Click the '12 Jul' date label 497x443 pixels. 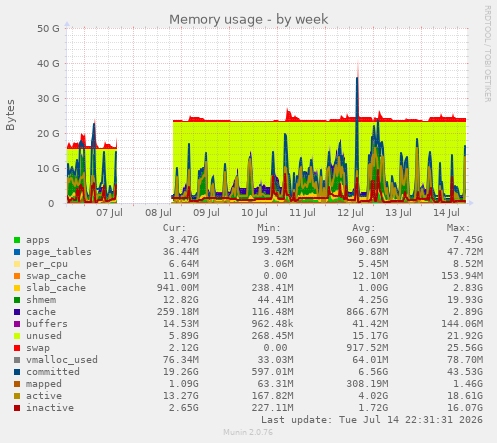coord(350,213)
